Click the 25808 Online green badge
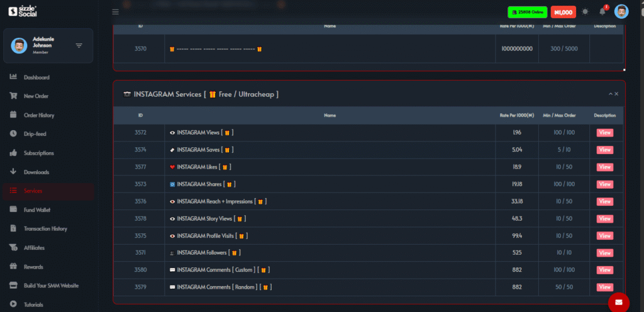The image size is (644, 312). pos(528,13)
